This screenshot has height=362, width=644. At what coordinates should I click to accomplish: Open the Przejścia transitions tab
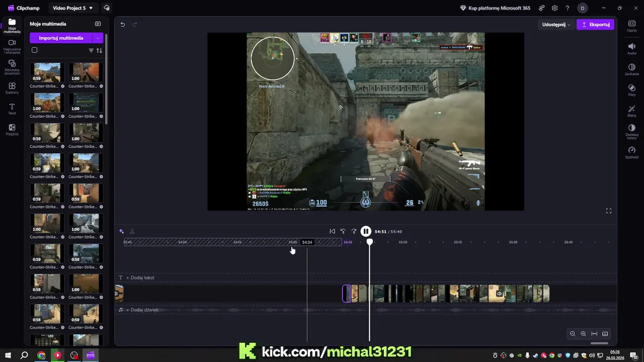(x=12, y=130)
